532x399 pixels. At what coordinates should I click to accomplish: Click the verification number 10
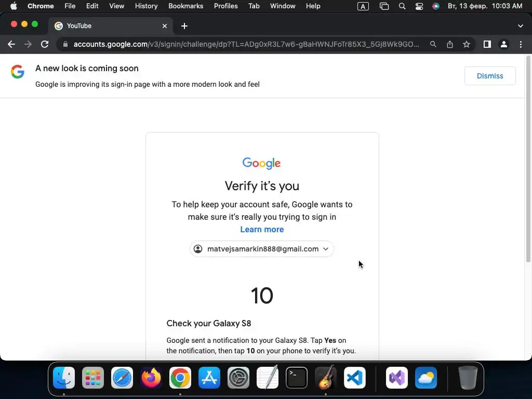(262, 296)
